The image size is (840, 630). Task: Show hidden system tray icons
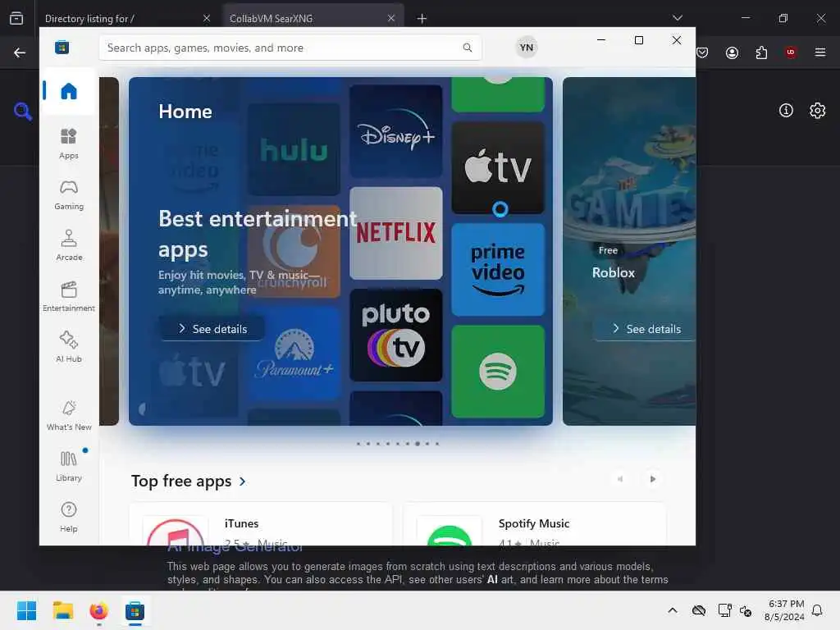(673, 610)
